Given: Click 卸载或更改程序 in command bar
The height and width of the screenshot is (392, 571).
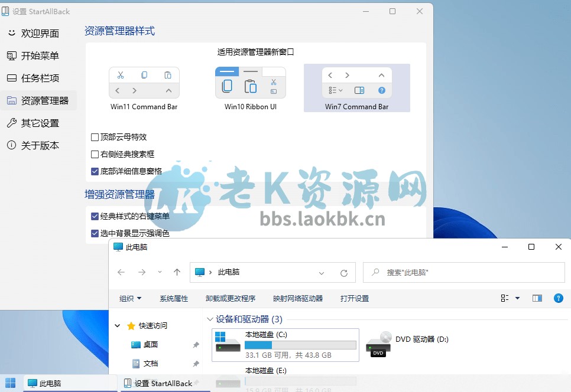Looking at the screenshot, I should point(231,299).
